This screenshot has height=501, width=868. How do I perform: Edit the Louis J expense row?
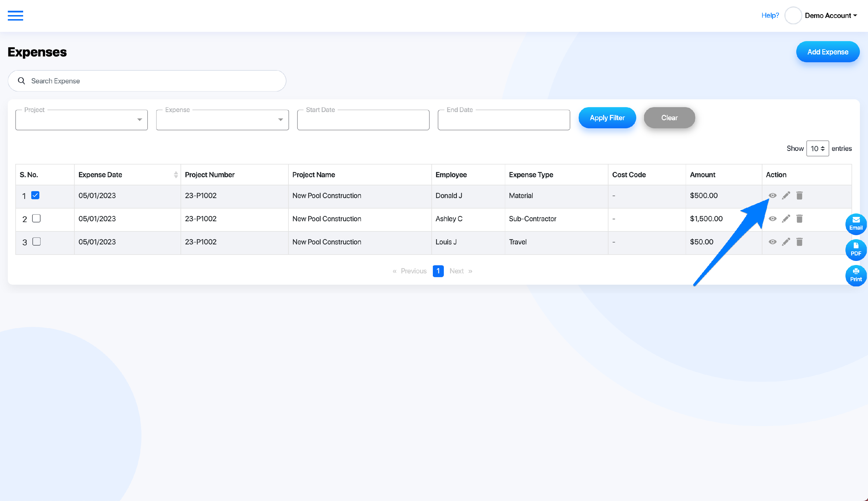pyautogui.click(x=786, y=242)
